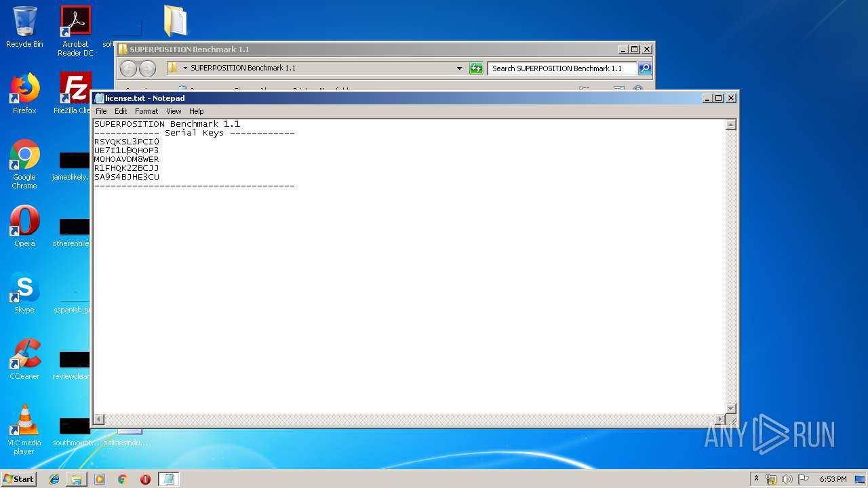Screen dimensions: 868x488
Task: Click the serial key R1FHQK2ZBCJJ
Action: click(x=127, y=168)
